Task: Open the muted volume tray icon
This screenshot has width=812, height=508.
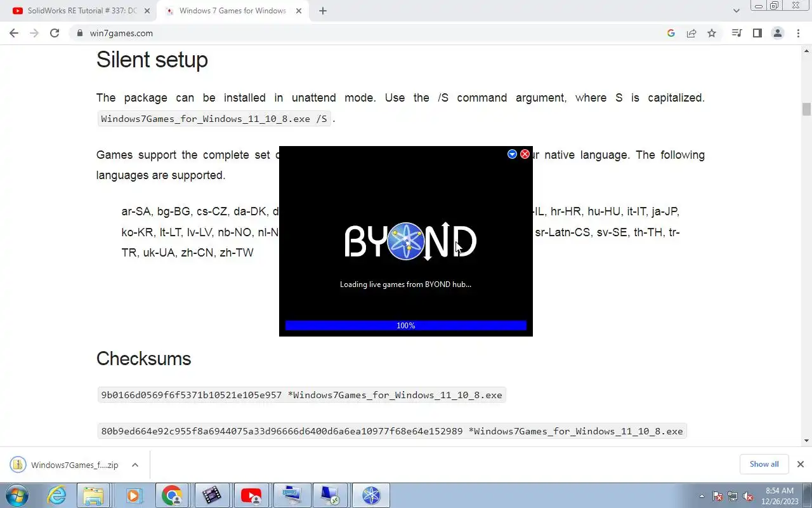Action: (x=748, y=496)
